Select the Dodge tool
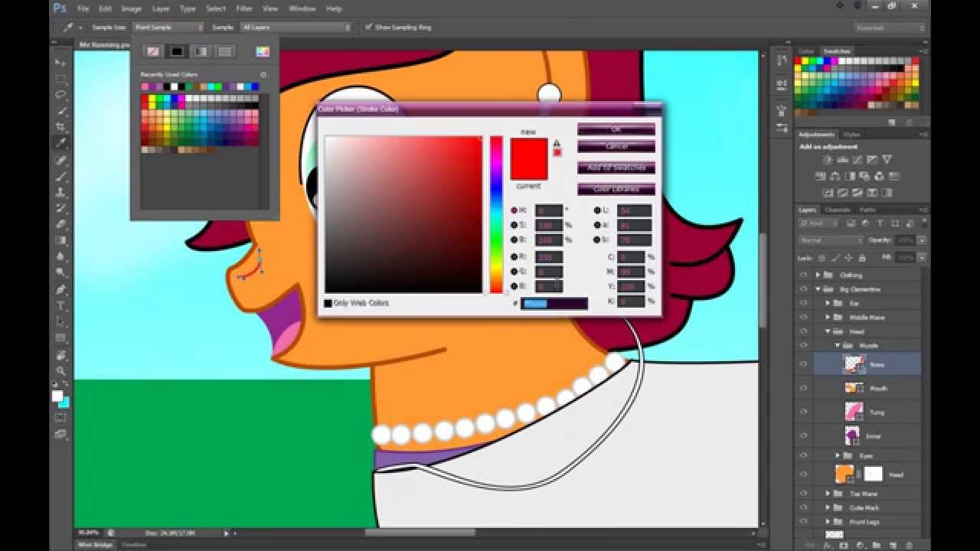Image resolution: width=980 pixels, height=551 pixels. click(60, 272)
